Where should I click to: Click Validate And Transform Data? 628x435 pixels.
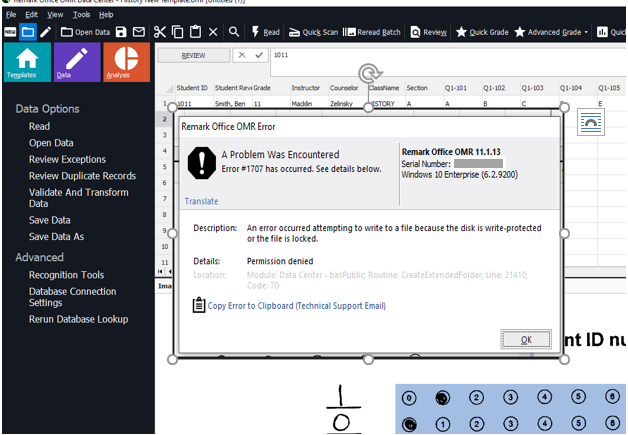coord(78,198)
